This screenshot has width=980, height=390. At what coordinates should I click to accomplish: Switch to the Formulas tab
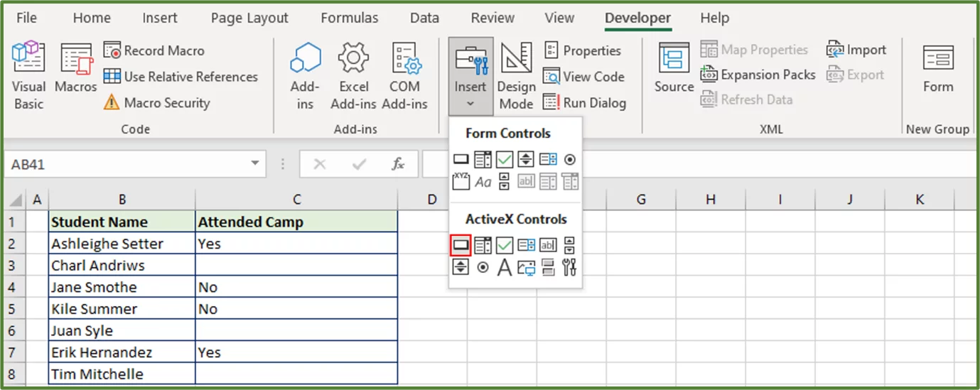tap(349, 18)
